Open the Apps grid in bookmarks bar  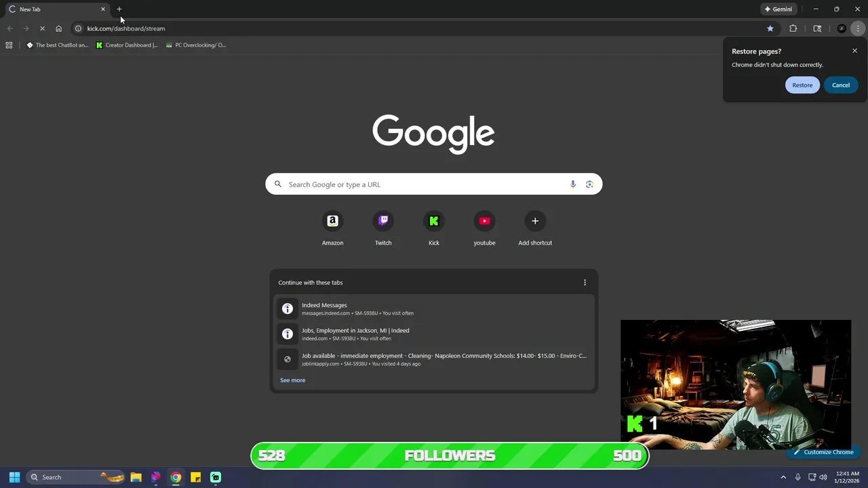click(9, 45)
